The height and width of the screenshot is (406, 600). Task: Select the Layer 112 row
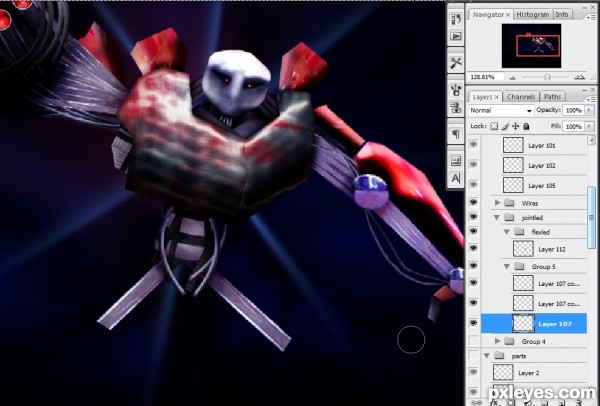point(534,249)
